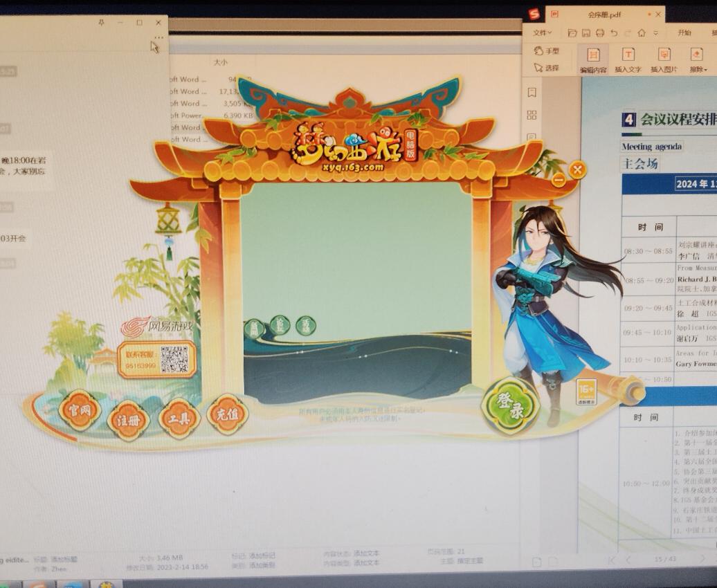
Task: Click the WPS logo icon at top
Action: tap(534, 14)
